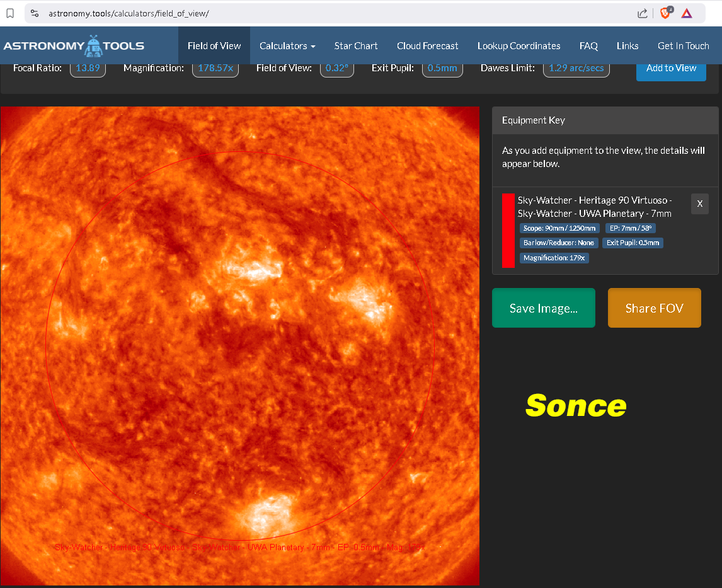Open the Field of View tab
This screenshot has width=722, height=588.
[x=214, y=45]
